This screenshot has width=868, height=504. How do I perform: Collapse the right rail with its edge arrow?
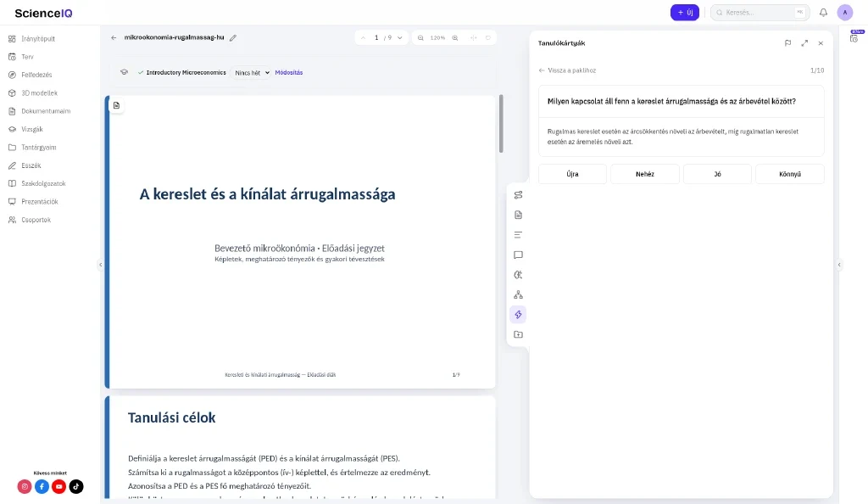(x=839, y=265)
